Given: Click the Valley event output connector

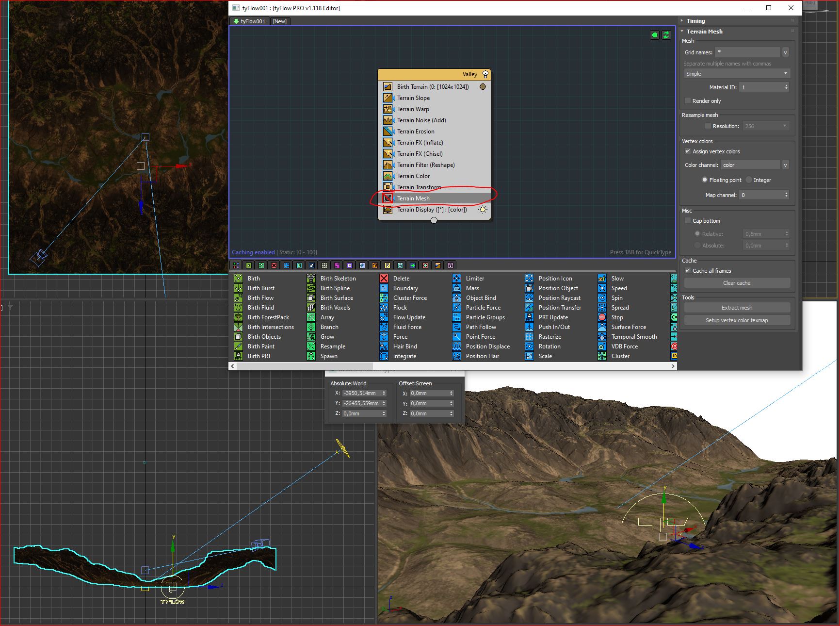Looking at the screenshot, I should [x=434, y=220].
